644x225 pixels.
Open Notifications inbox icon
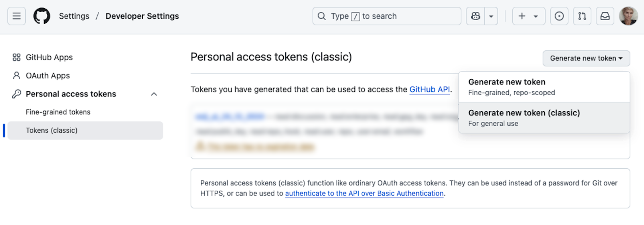point(605,16)
